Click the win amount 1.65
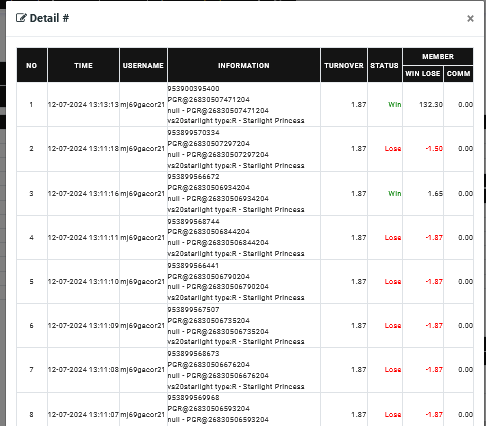The width and height of the screenshot is (486, 426). tap(435, 193)
